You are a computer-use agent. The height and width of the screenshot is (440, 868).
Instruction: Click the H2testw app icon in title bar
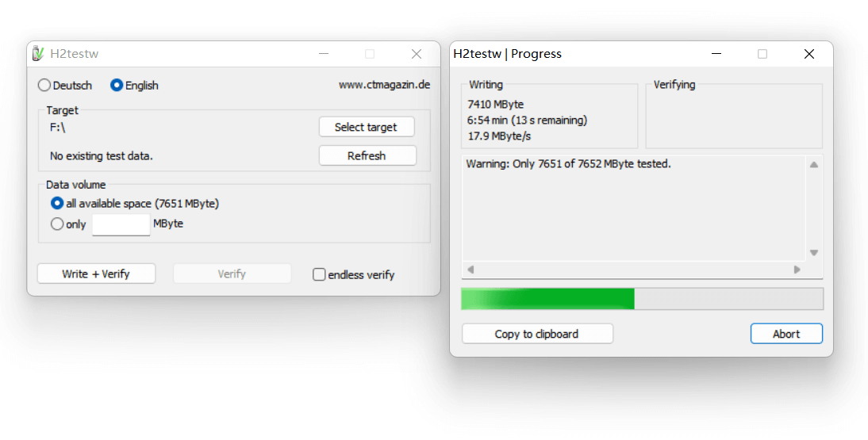click(37, 54)
